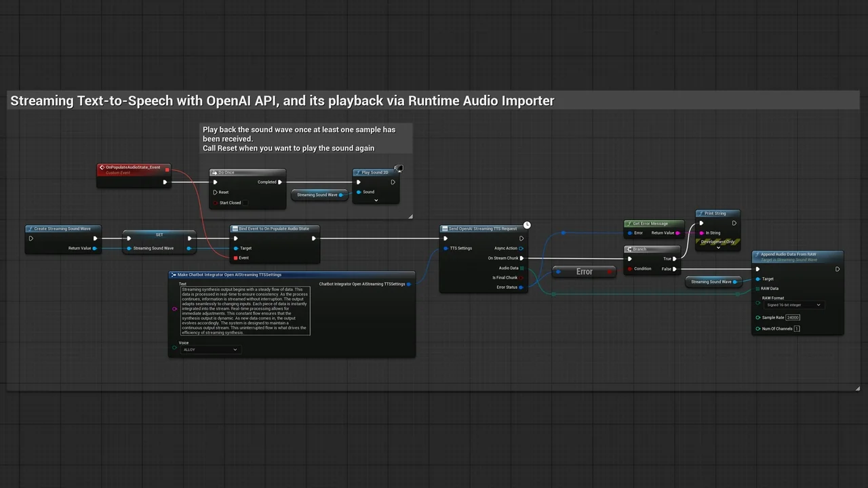Image resolution: width=868 pixels, height=488 pixels.
Task: Expand the Print String node's advanced options
Action: [718, 247]
